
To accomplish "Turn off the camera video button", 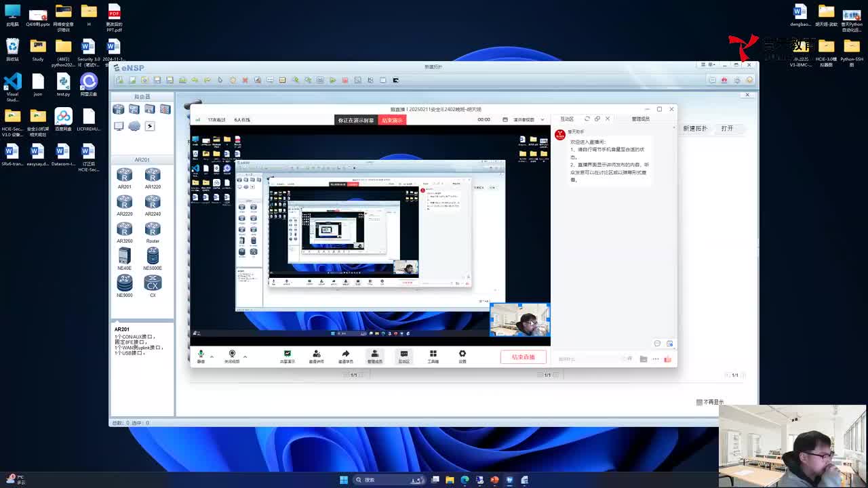I will 232,356.
